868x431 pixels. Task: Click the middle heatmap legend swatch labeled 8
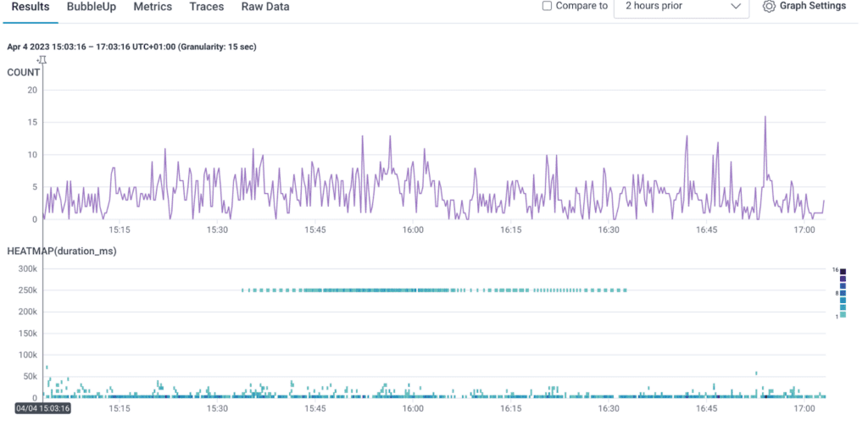coord(843,293)
